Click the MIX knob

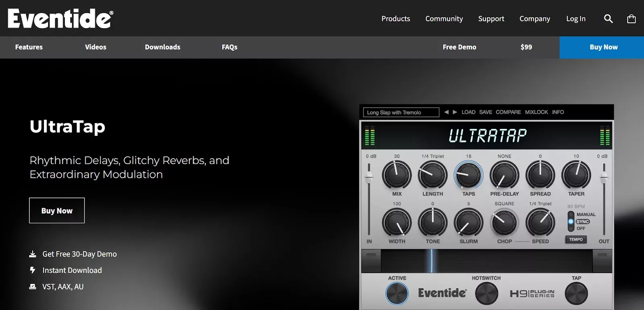397,175
